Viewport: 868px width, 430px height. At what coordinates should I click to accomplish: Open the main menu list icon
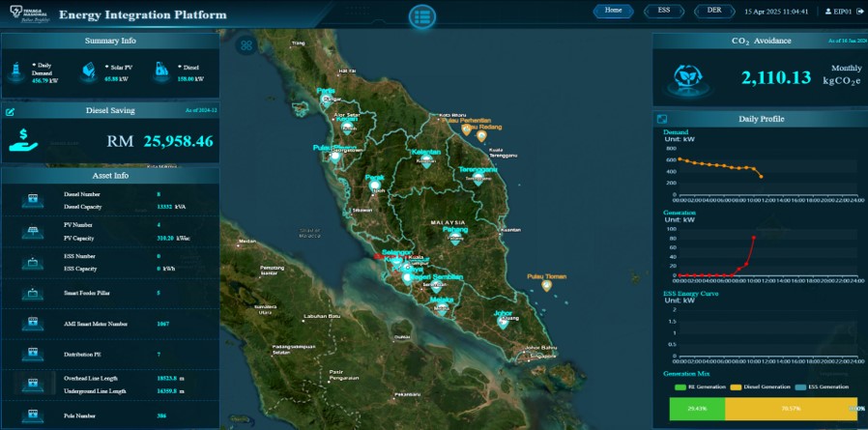click(x=421, y=16)
